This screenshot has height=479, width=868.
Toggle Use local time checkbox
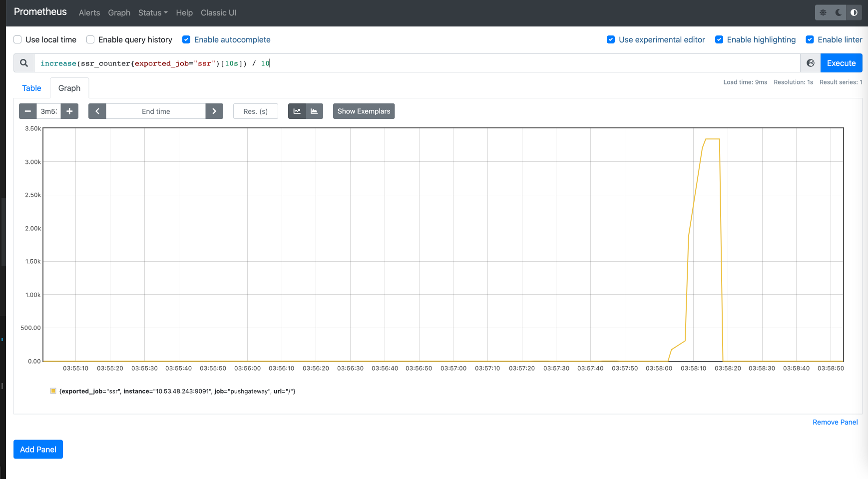click(x=17, y=39)
